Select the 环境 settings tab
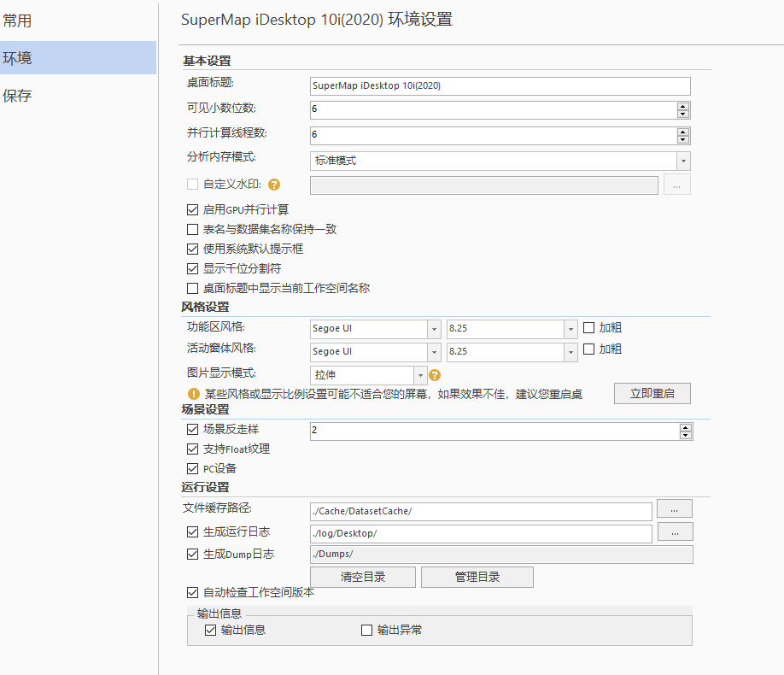The height and width of the screenshot is (675, 784). [78, 58]
